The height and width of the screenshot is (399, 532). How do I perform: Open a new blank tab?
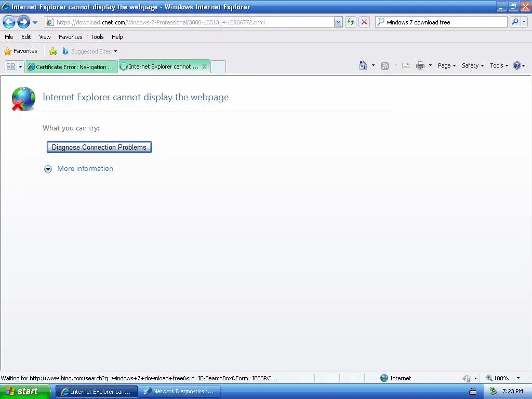[219, 67]
